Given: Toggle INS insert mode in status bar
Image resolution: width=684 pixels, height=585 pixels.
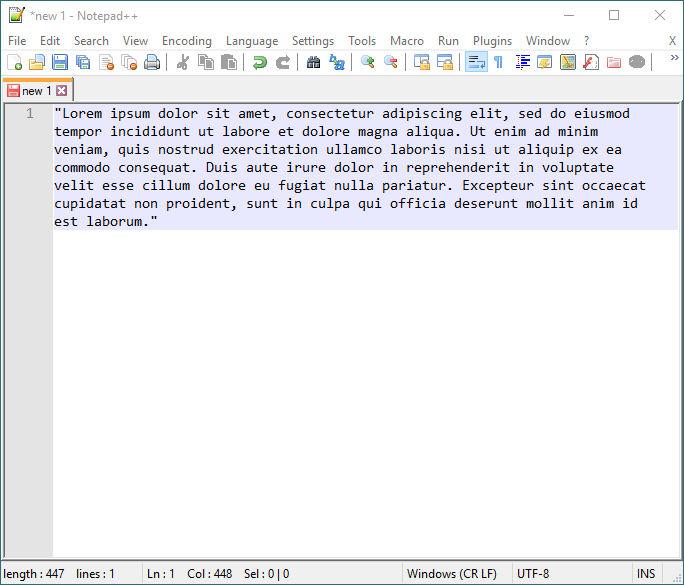Looking at the screenshot, I should tap(646, 574).
